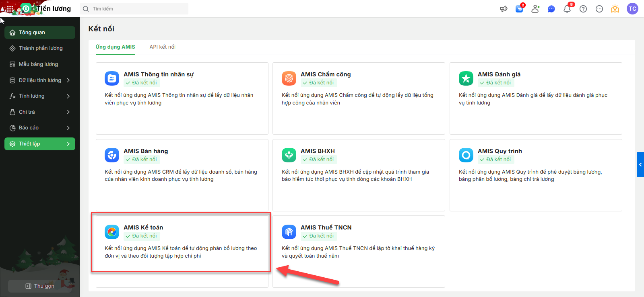The height and width of the screenshot is (297, 644).
Task: Click the add user icon
Action: [x=535, y=9]
